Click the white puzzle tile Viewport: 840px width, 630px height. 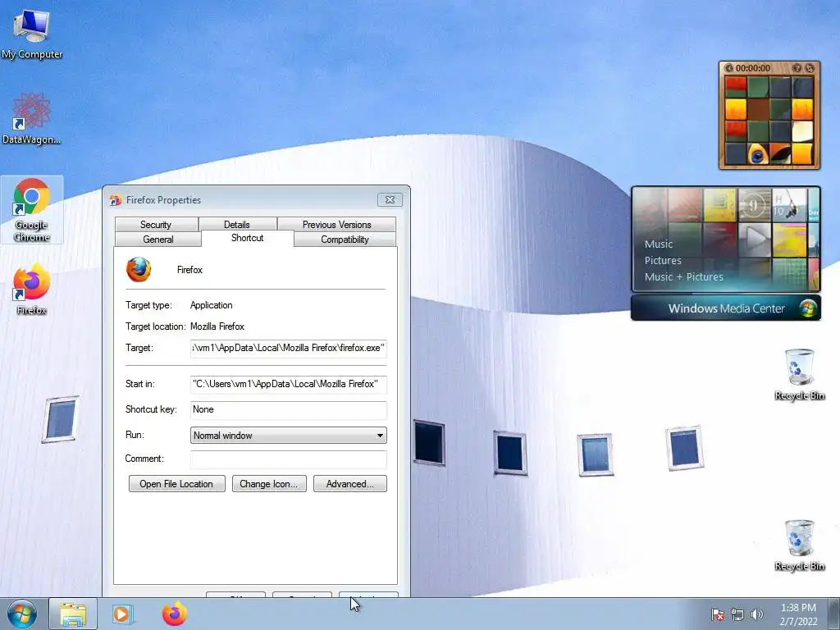[802, 131]
